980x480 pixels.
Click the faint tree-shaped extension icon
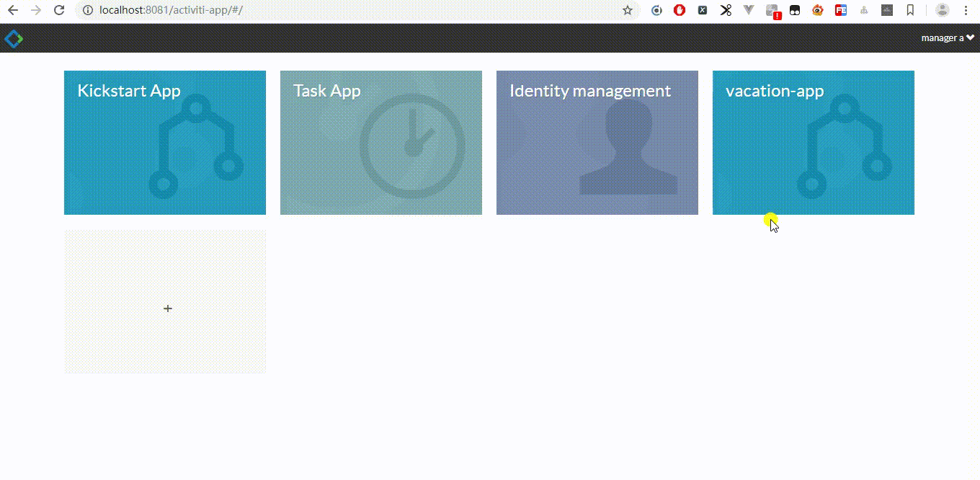pos(864,10)
